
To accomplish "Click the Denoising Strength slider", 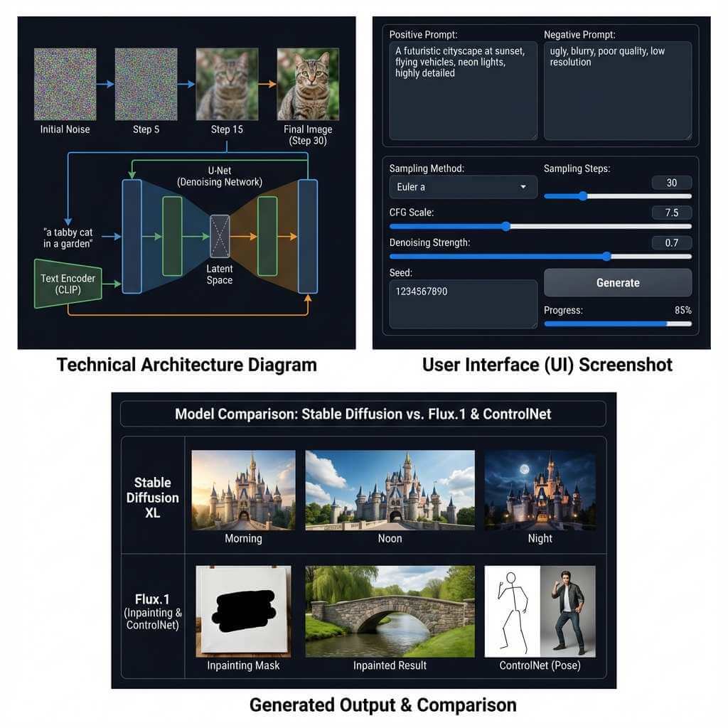I will tap(606, 256).
